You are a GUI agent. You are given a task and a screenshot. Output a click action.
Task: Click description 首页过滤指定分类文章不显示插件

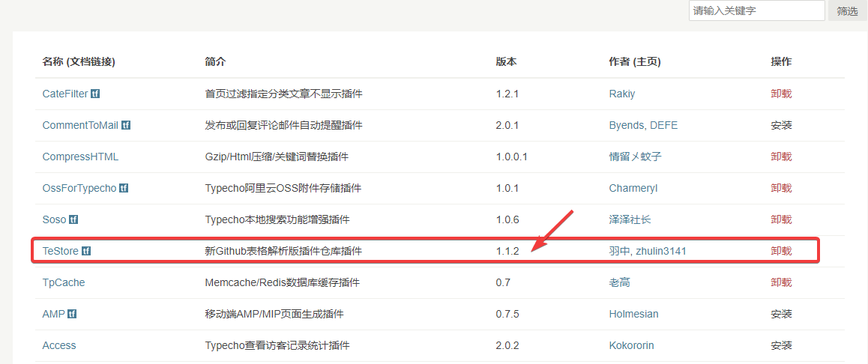283,94
